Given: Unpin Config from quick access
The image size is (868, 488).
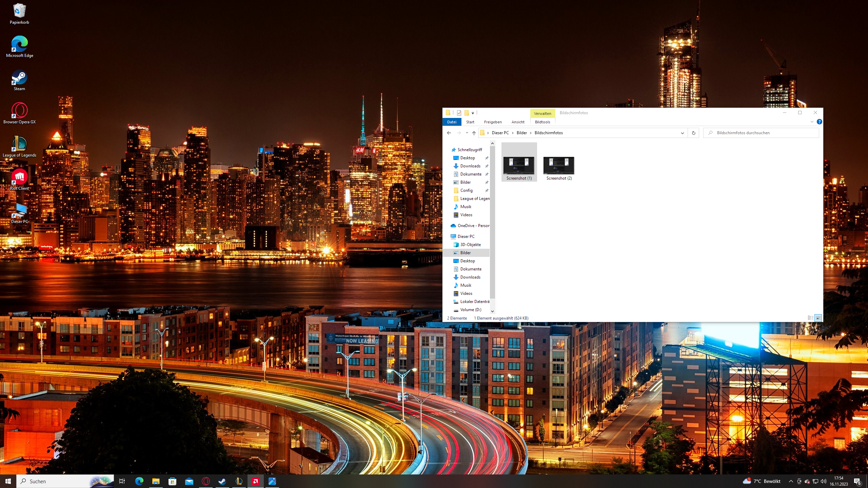Looking at the screenshot, I should tap(487, 190).
